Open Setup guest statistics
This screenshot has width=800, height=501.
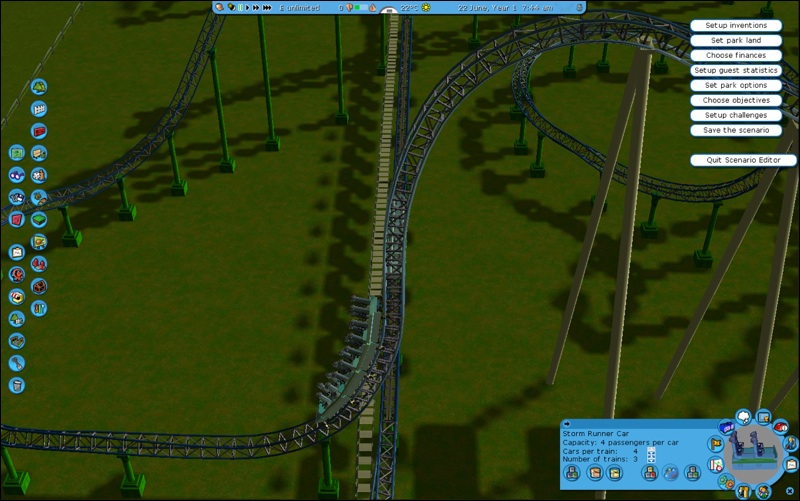[x=736, y=70]
